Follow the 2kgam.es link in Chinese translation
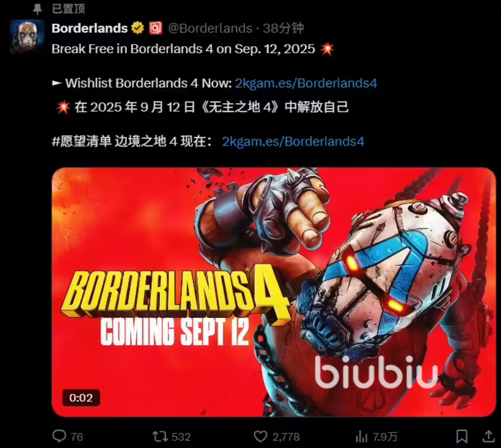501x448 pixels. coord(293,142)
